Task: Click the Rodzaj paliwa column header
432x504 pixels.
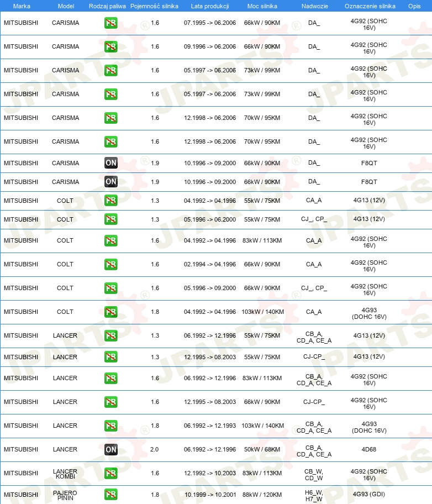Action: click(107, 6)
